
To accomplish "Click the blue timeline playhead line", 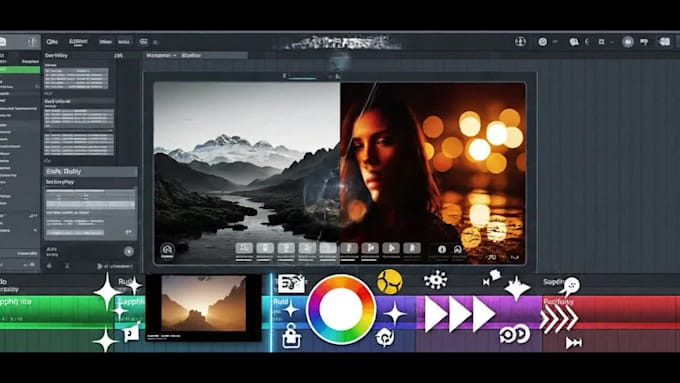I will click(x=271, y=312).
